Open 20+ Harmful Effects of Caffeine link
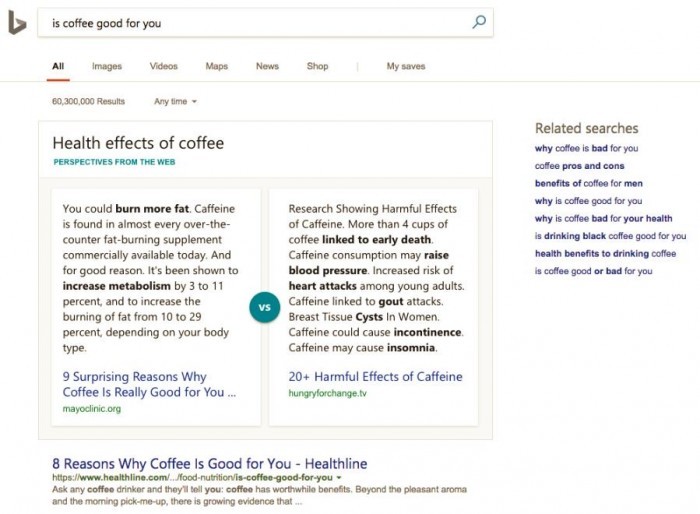 click(375, 377)
